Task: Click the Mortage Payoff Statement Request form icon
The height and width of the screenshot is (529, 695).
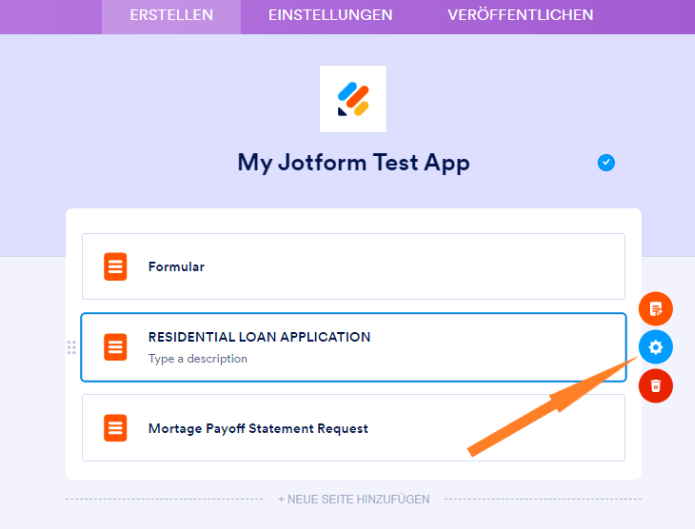Action: pyautogui.click(x=116, y=428)
